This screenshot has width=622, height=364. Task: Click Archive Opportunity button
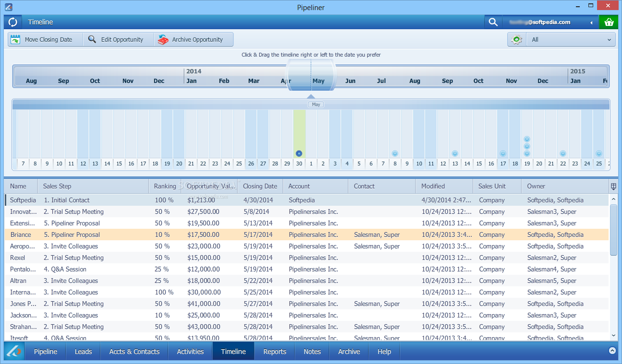point(193,39)
